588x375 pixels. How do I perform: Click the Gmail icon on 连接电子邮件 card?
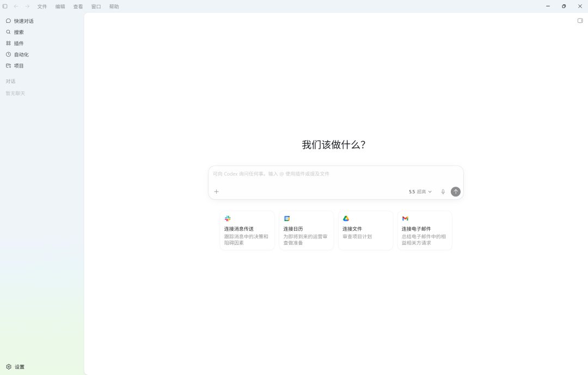click(406, 219)
